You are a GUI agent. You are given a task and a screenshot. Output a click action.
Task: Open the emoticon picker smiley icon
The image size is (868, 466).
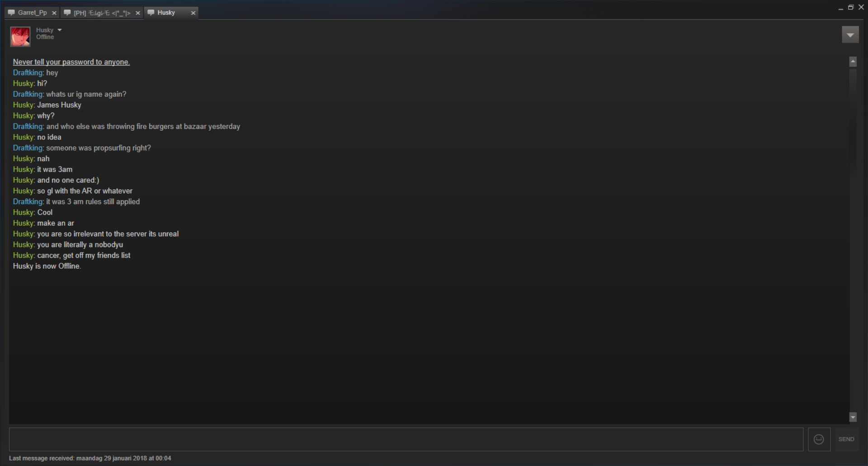(819, 439)
